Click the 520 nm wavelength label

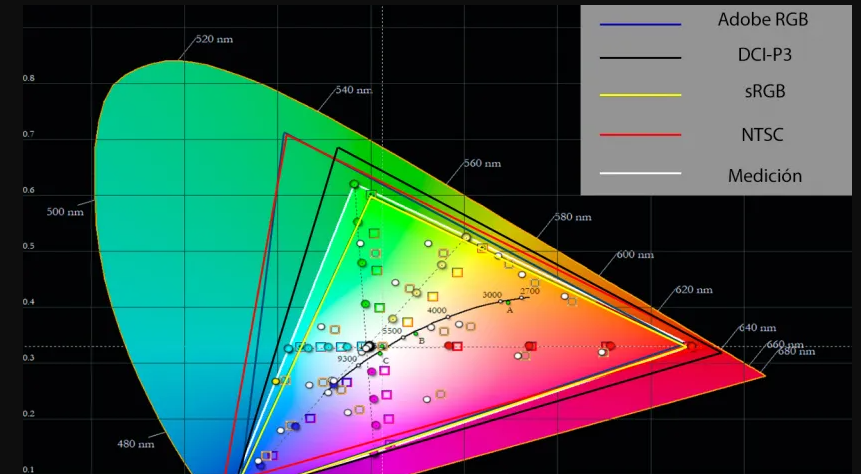(213, 39)
